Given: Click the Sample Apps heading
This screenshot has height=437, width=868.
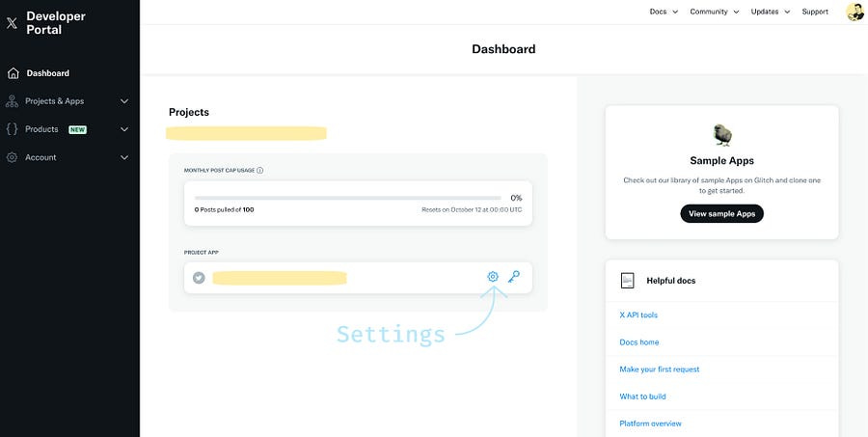Looking at the screenshot, I should (721, 161).
